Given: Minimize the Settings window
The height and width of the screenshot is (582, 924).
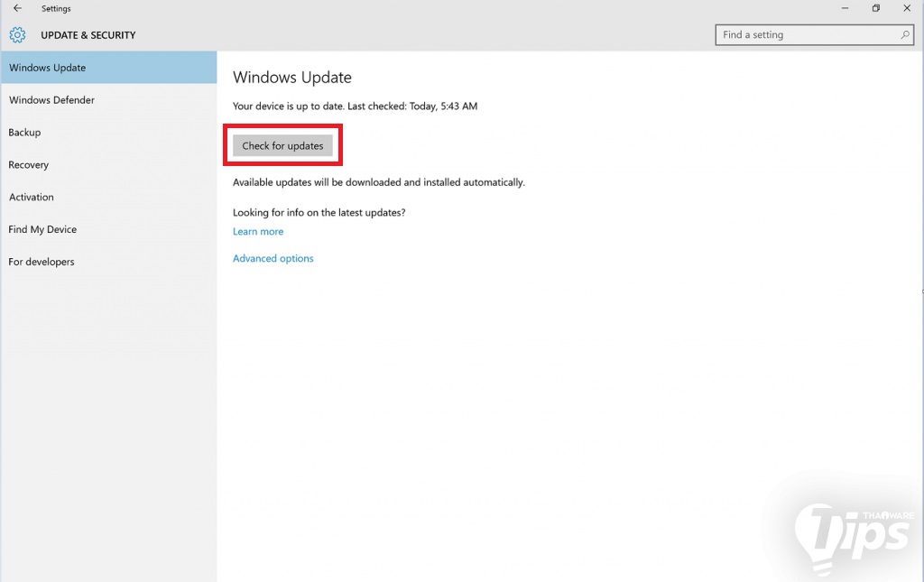Looking at the screenshot, I should (x=845, y=8).
